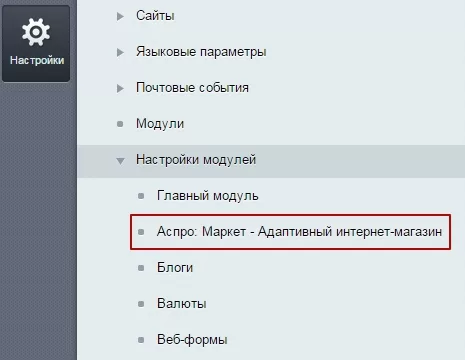Collapse the Настройки модулей arrow
Screen dimensions: 465x360
pos(120,161)
